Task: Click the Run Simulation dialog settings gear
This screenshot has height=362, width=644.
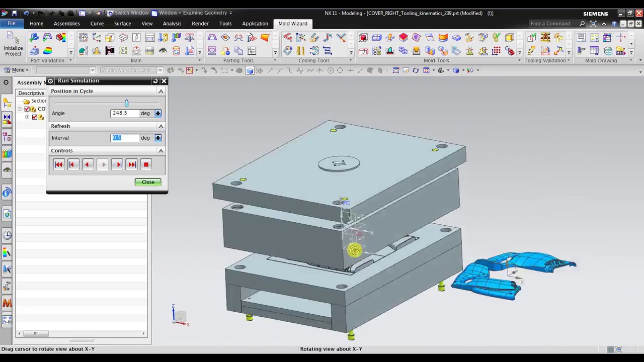Action: tap(50, 81)
